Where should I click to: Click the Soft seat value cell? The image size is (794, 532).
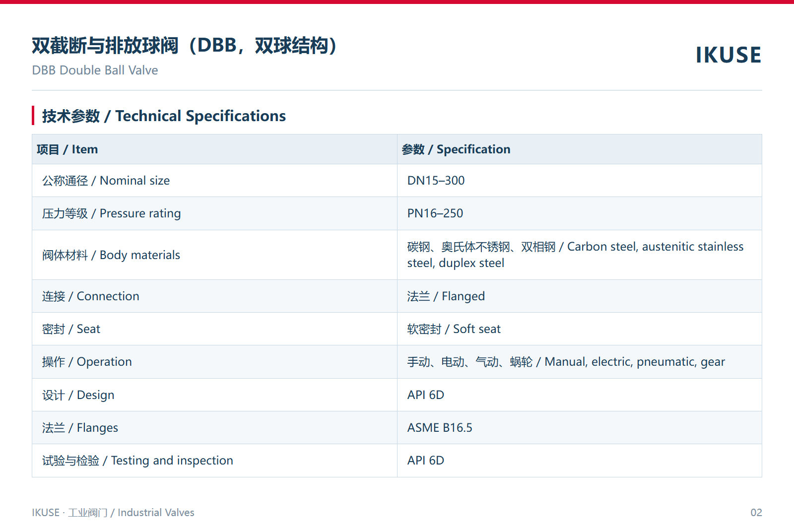580,329
